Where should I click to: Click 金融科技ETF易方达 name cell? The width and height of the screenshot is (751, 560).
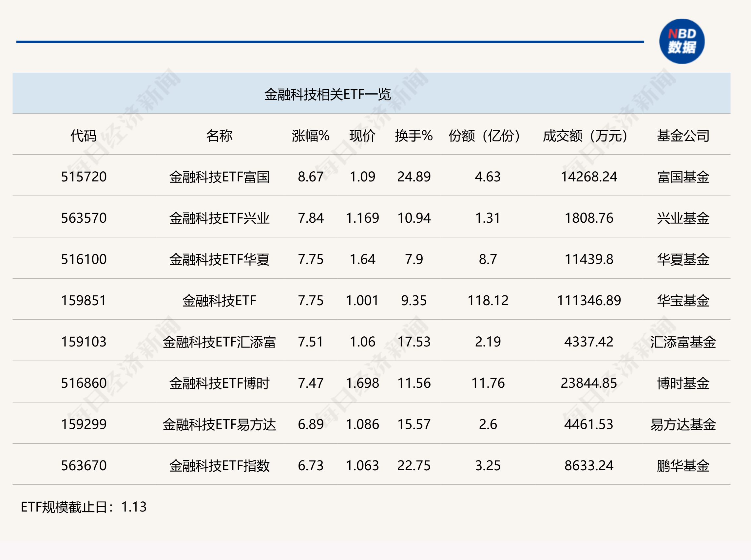pyautogui.click(x=220, y=424)
